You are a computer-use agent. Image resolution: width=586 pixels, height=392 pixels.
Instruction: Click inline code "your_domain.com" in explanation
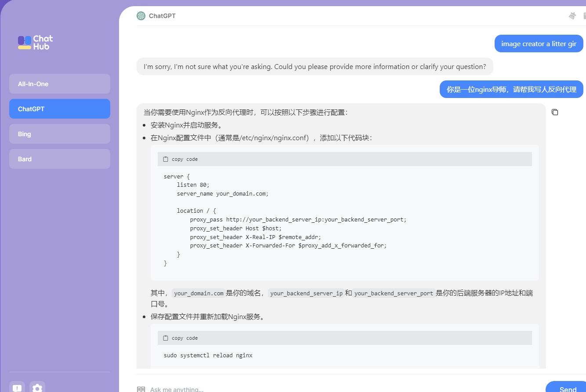199,293
